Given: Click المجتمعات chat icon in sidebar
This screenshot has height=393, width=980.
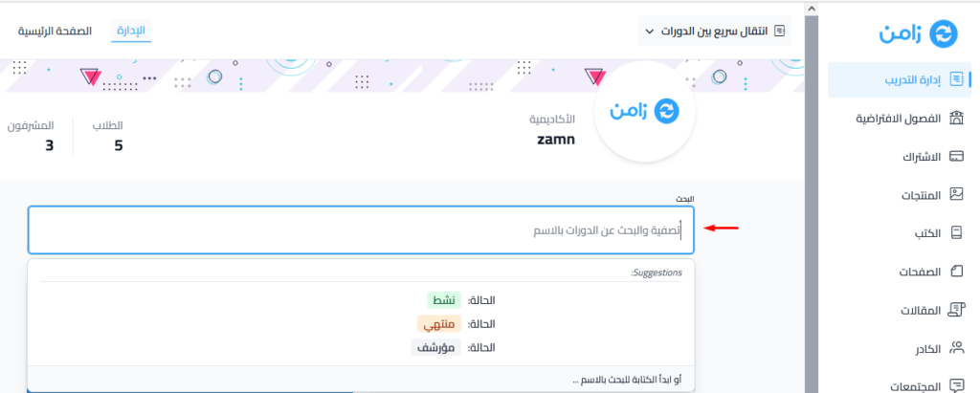Looking at the screenshot, I should coord(956,385).
